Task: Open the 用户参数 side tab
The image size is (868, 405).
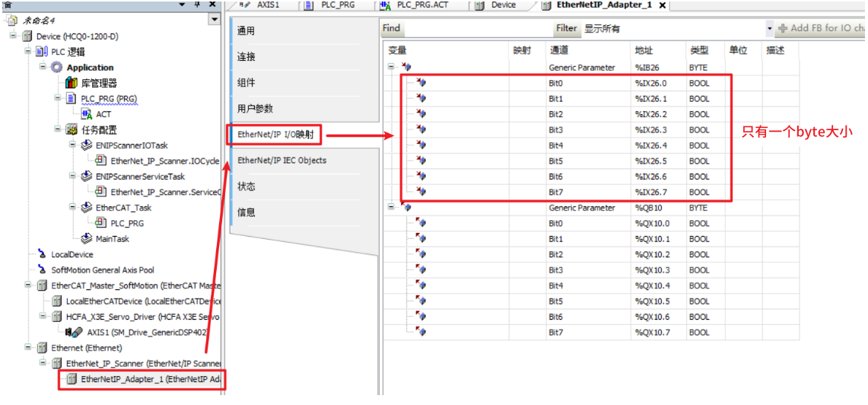Action: click(255, 109)
